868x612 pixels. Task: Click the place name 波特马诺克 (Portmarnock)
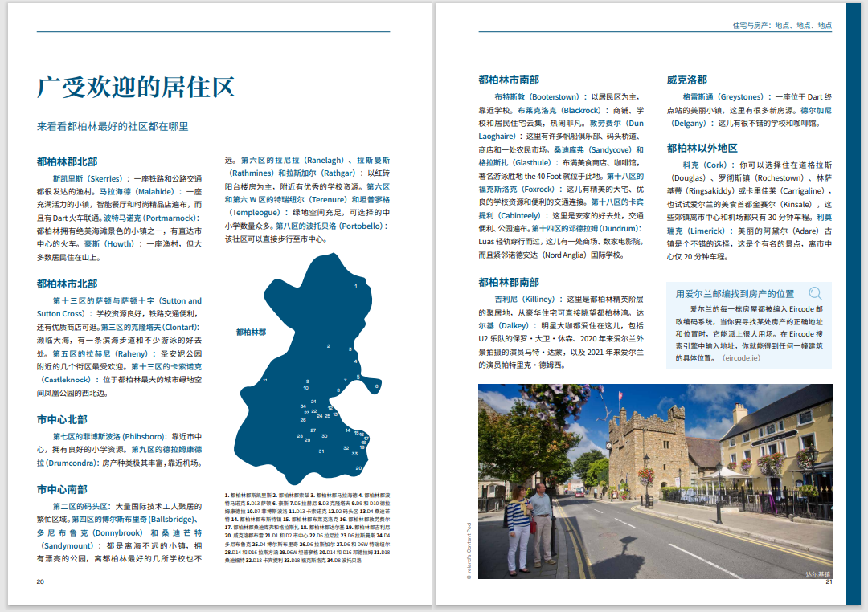[152, 218]
